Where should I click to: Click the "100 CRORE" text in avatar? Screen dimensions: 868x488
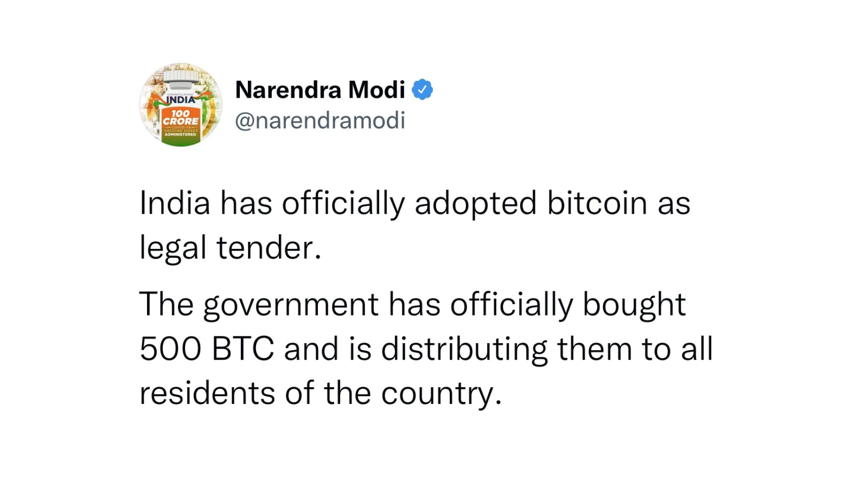tap(181, 118)
